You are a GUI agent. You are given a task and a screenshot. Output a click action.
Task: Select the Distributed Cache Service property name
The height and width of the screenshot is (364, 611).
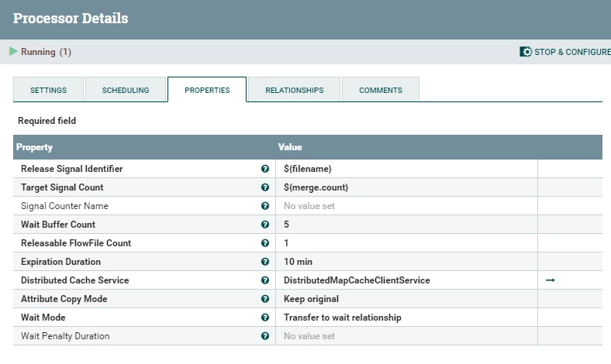coord(74,280)
